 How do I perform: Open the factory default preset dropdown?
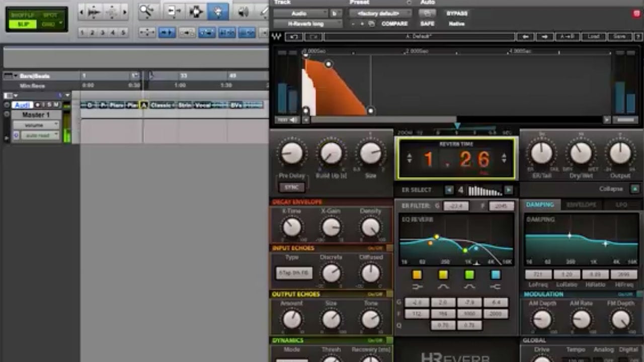tap(381, 14)
